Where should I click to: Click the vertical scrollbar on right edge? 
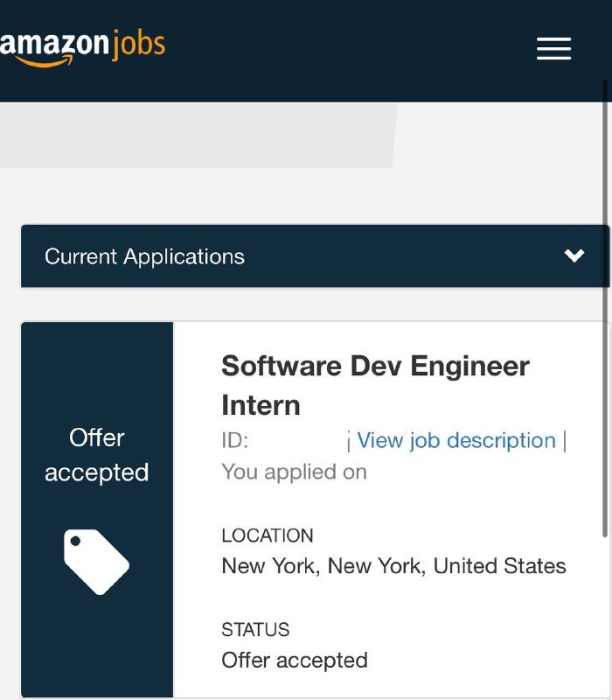605,308
